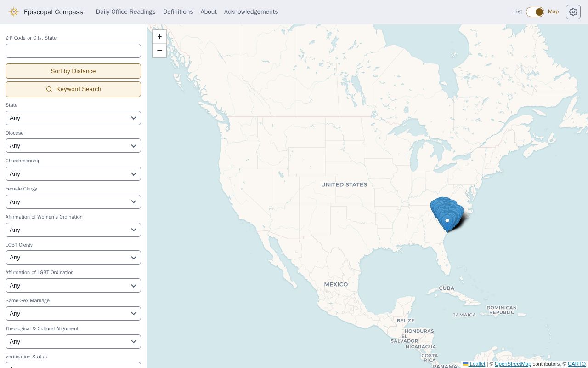Open Affirmation of Women's Ordination dropdown

73,230
